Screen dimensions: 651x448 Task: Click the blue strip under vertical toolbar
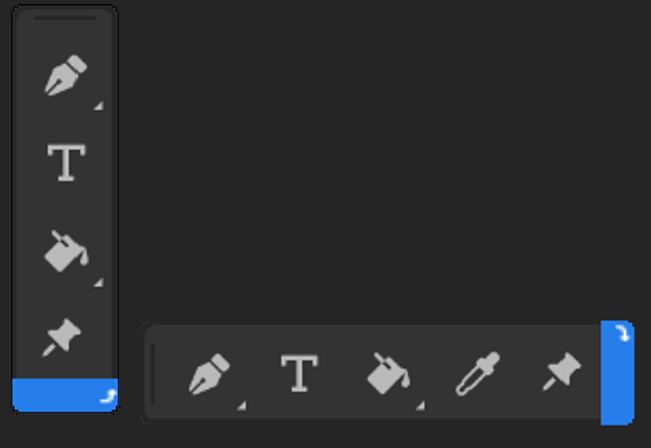pos(65,395)
